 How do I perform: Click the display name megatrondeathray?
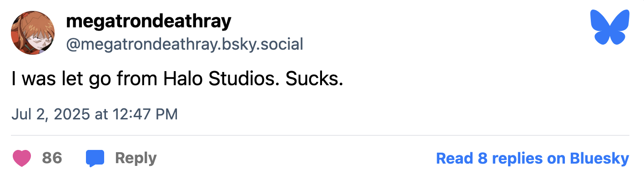pos(149,21)
